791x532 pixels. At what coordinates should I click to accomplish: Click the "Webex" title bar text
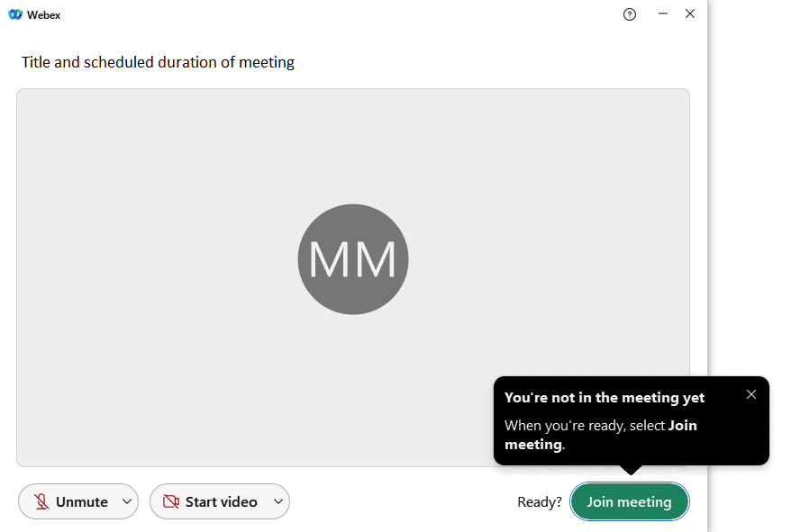coord(43,15)
